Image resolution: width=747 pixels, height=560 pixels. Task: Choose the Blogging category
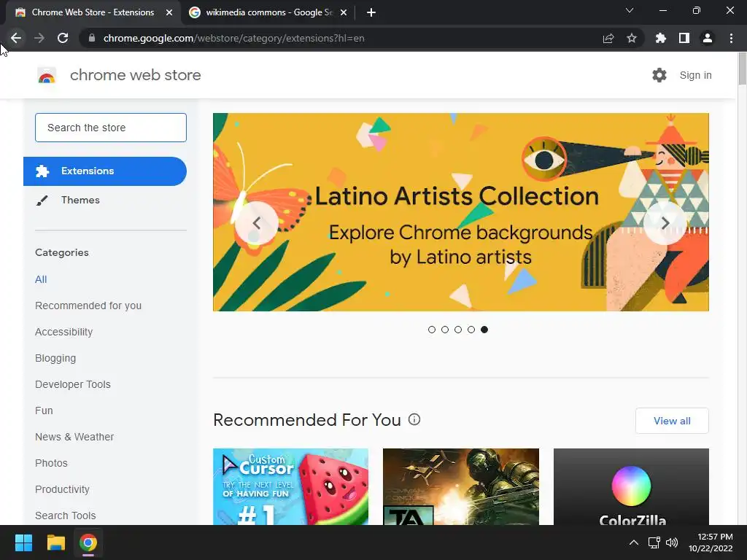coord(55,358)
